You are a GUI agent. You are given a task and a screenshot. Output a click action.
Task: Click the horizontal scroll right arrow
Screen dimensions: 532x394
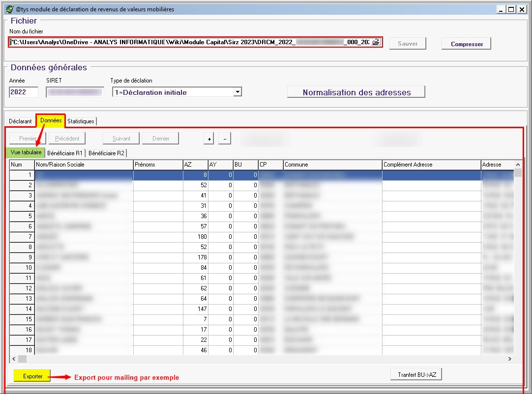(x=509, y=359)
